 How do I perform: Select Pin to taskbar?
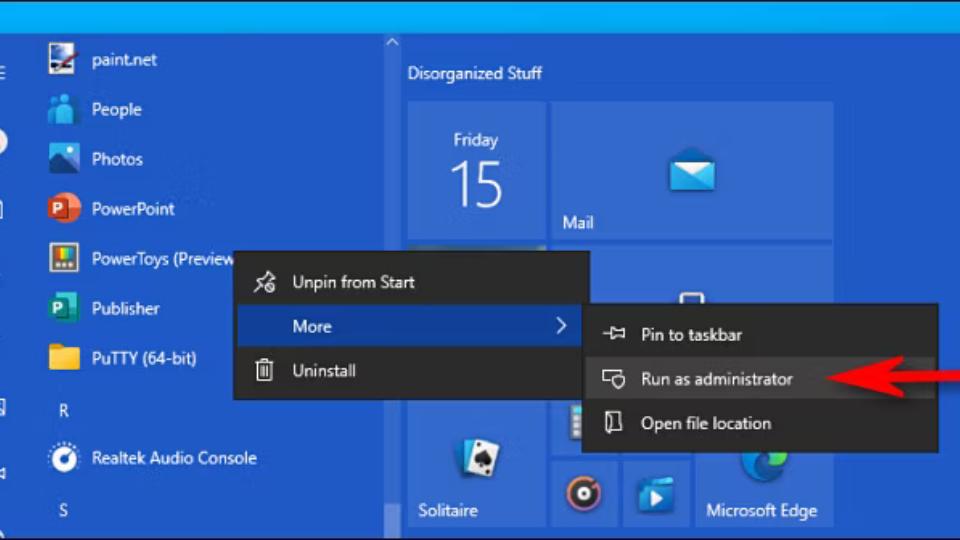[x=760, y=334]
